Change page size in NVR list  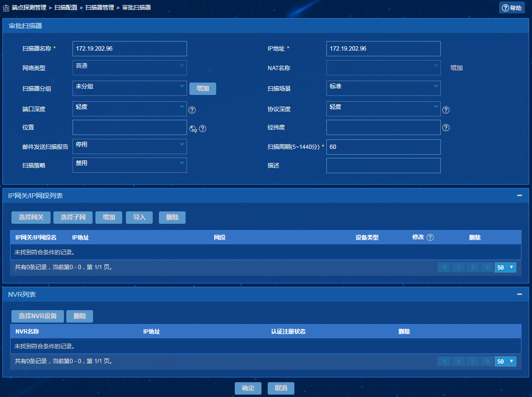[505, 361]
